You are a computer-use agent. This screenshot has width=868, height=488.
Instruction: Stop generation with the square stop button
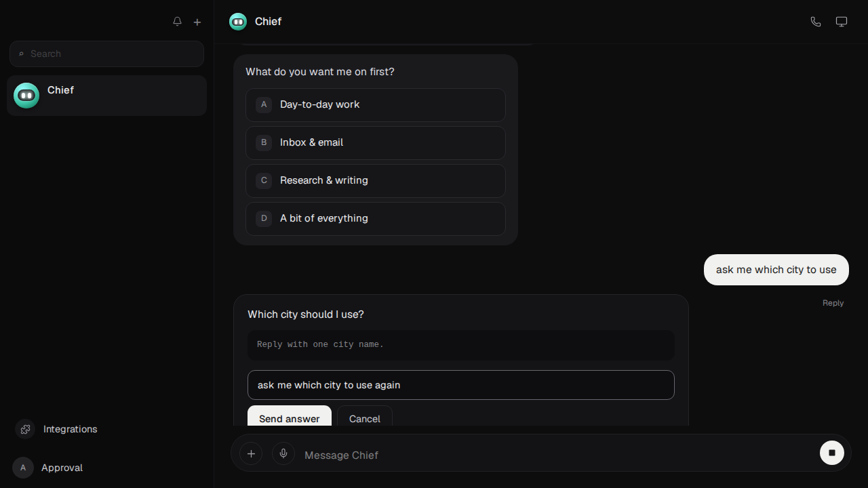point(832,453)
